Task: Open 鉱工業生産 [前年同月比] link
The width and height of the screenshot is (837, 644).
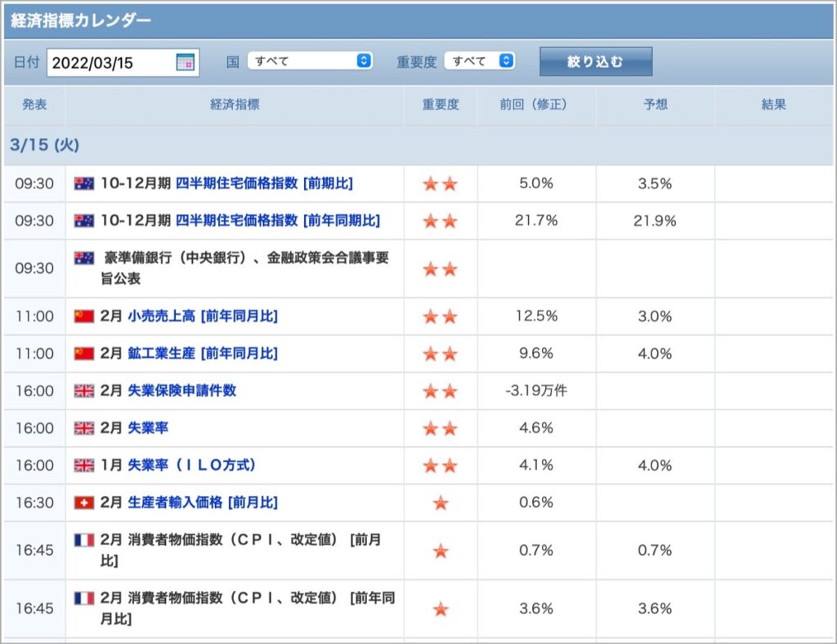Action: tap(203, 353)
